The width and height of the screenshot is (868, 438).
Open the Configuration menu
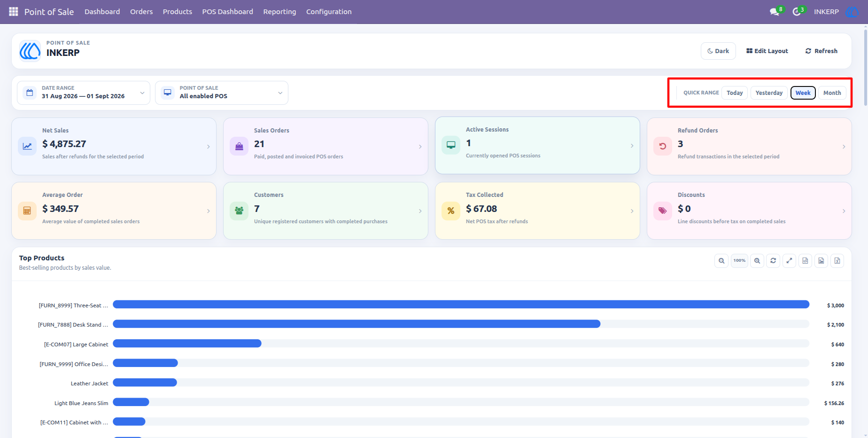[329, 11]
